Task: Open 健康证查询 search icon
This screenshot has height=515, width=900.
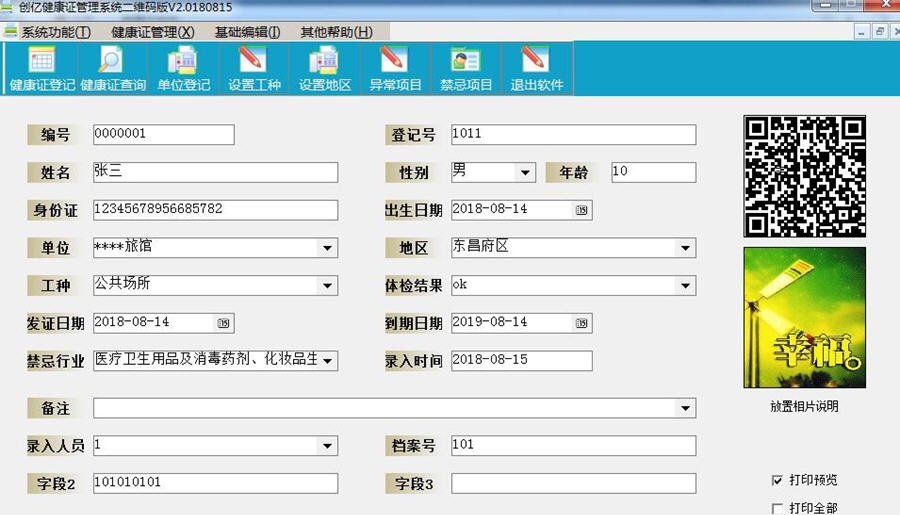Action: [112, 69]
